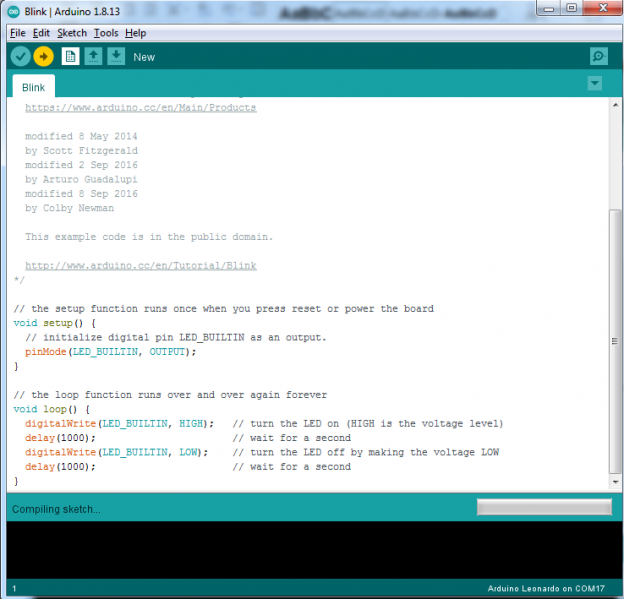
Task: Click the Arduino logo in the title bar
Action: coord(14,12)
